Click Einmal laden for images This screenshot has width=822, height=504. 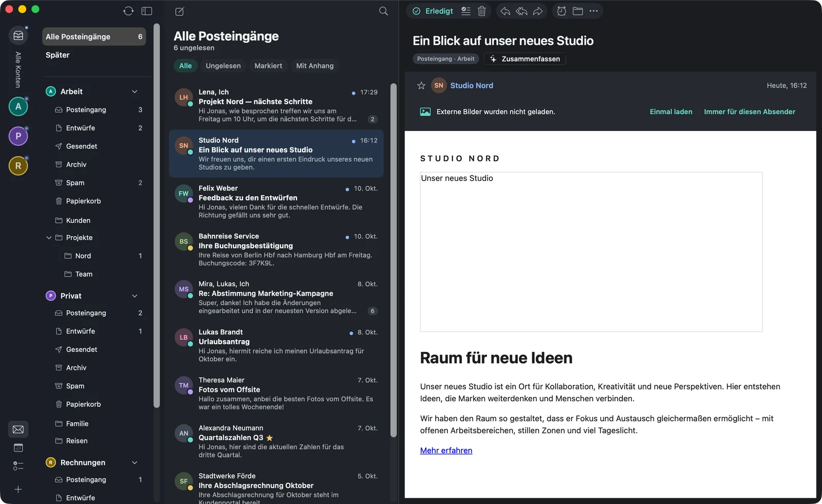pyautogui.click(x=671, y=112)
